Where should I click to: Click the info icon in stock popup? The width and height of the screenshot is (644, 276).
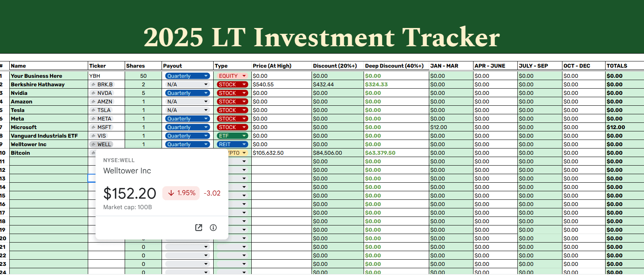click(x=213, y=227)
